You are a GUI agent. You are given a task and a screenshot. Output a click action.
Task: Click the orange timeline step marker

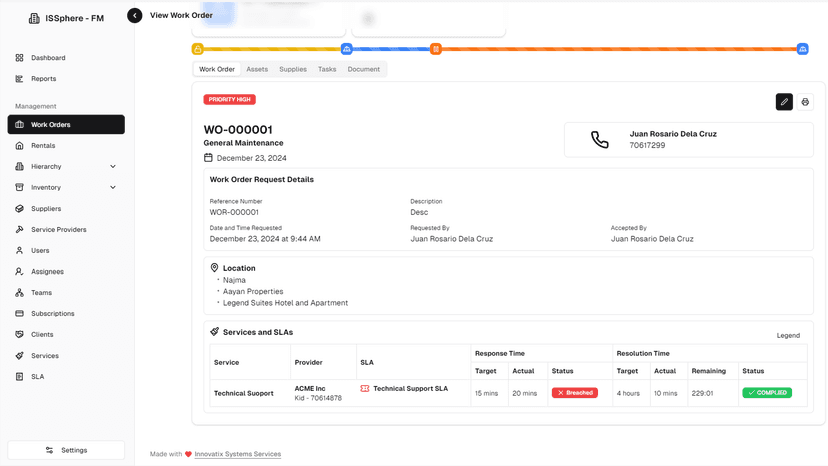pyautogui.click(x=436, y=49)
